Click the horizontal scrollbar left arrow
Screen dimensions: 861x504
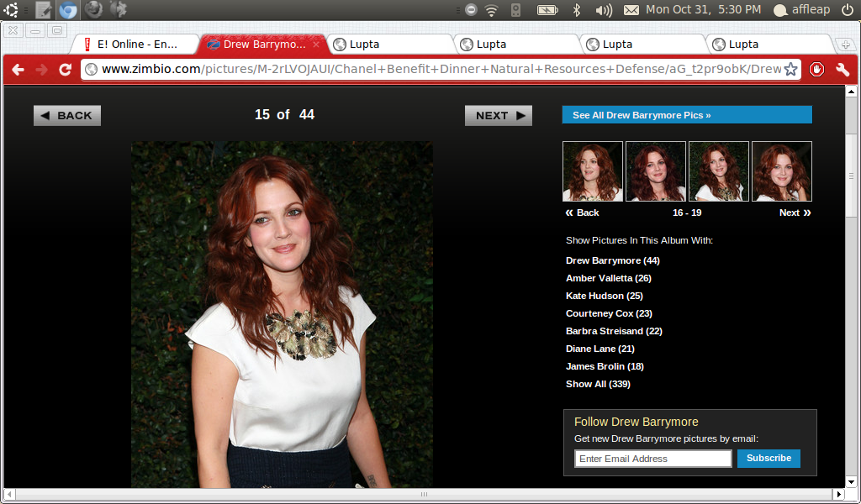click(x=9, y=494)
